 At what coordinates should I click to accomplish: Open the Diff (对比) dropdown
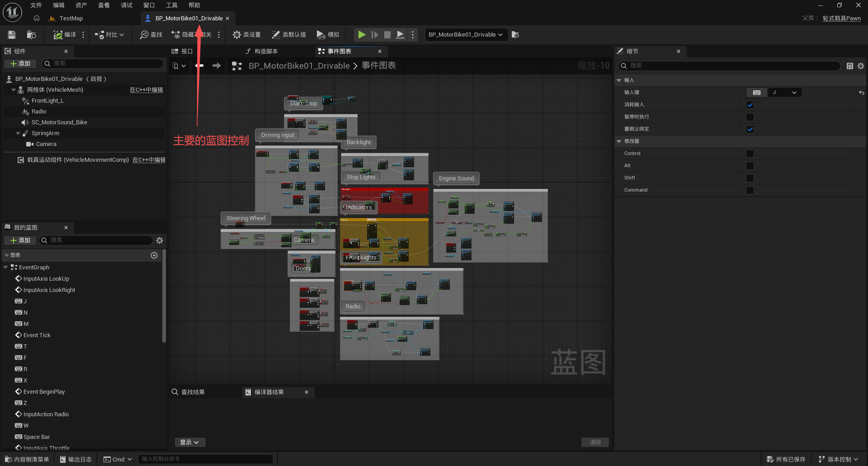click(109, 35)
